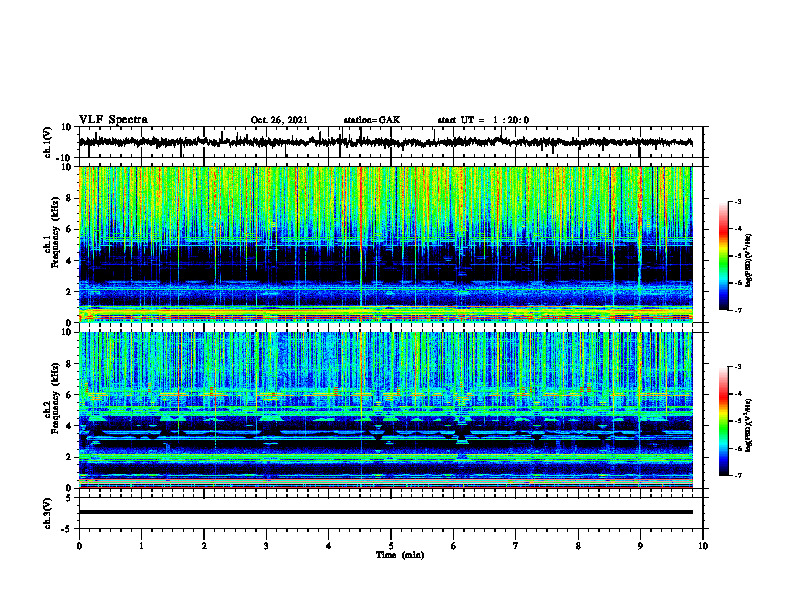
Task: Click time axis tick label "1"
Action: point(141,546)
